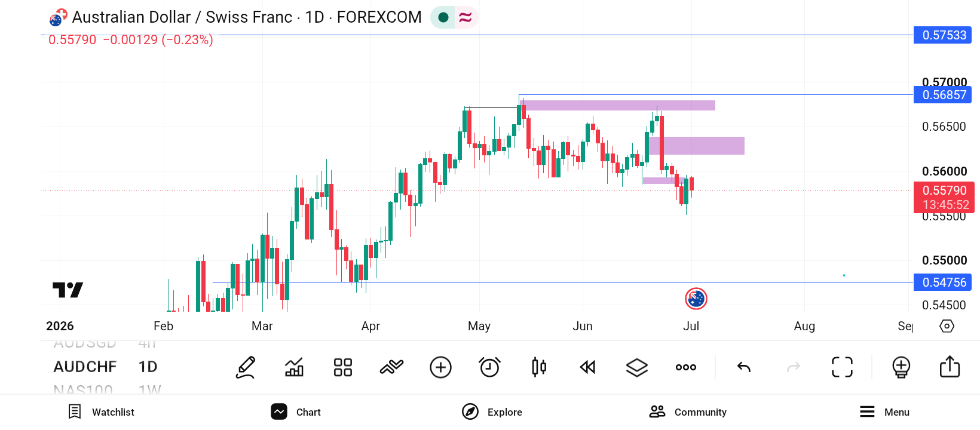Open the drawing tools pencil icon
This screenshot has height=430, width=980.
click(246, 367)
